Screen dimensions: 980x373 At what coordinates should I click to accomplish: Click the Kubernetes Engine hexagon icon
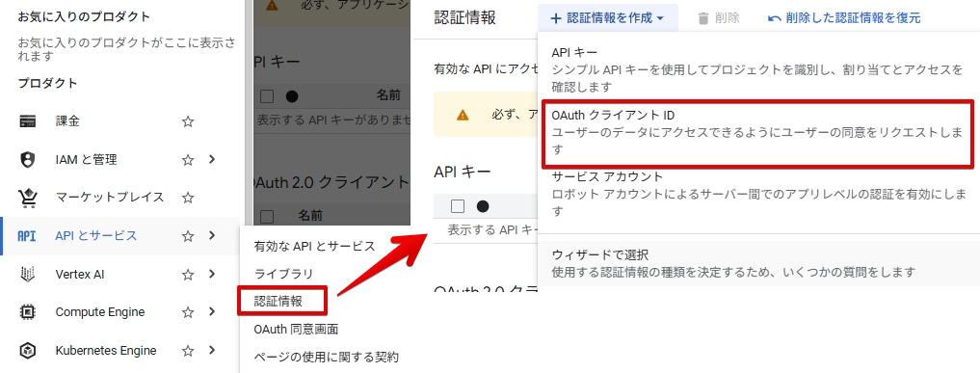[x=28, y=351]
